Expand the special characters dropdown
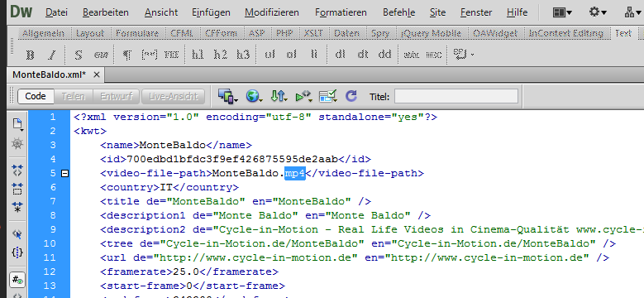Image resolution: width=644 pixels, height=298 pixels. [464, 55]
